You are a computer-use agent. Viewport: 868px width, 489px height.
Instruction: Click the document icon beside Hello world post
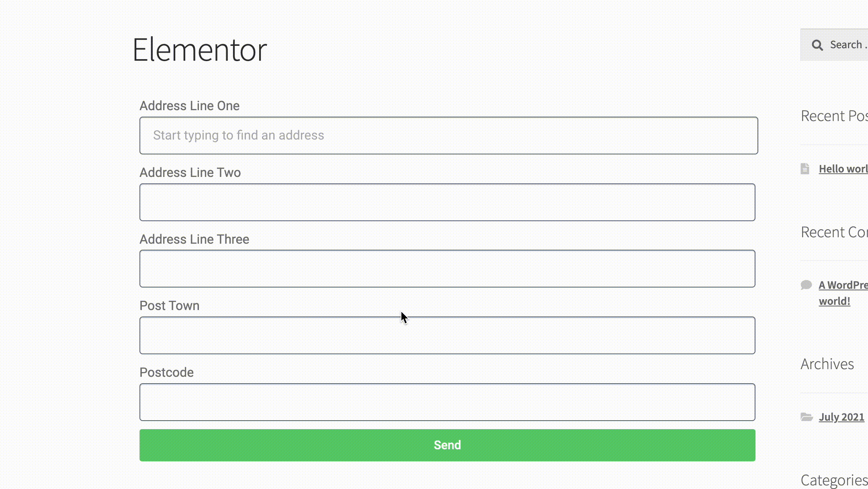[x=805, y=169]
